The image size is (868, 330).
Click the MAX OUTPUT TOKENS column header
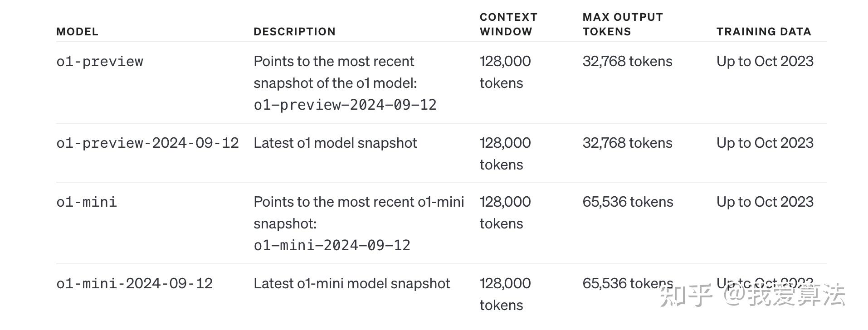pos(623,24)
